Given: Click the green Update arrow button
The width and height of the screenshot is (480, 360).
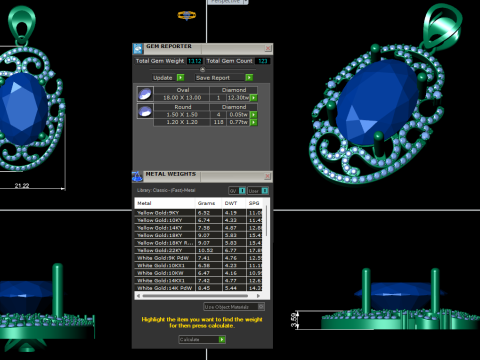Looking at the screenshot, I should coord(180,78).
